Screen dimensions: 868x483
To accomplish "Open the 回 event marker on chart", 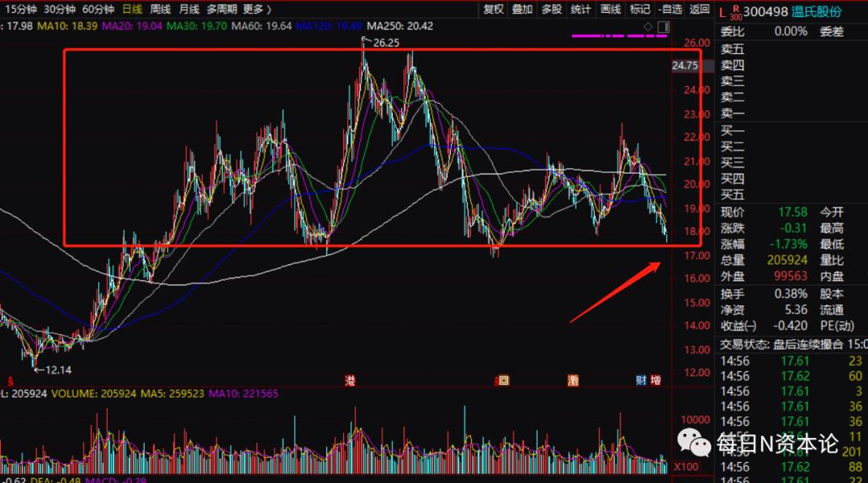I will [503, 381].
